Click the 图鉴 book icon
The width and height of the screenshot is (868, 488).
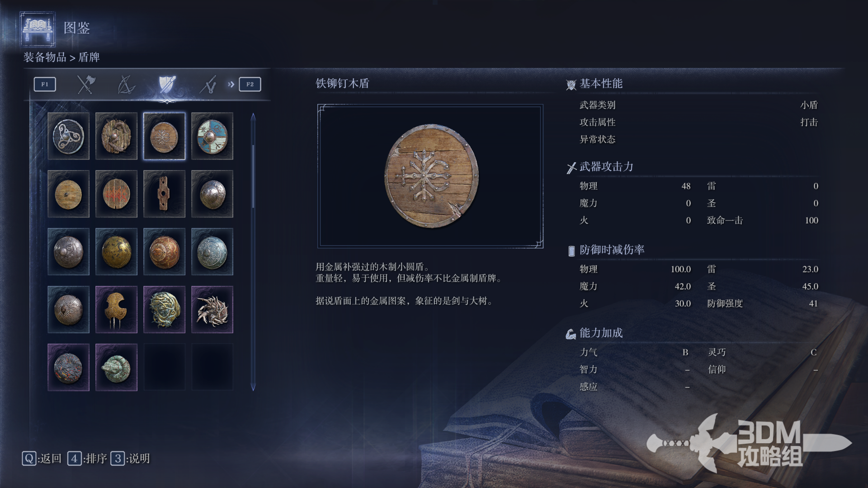[38, 29]
